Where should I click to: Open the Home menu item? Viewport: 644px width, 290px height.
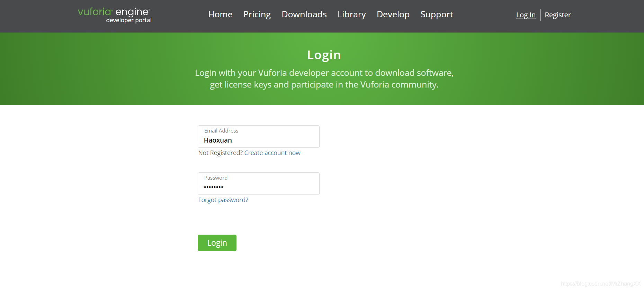[220, 15]
